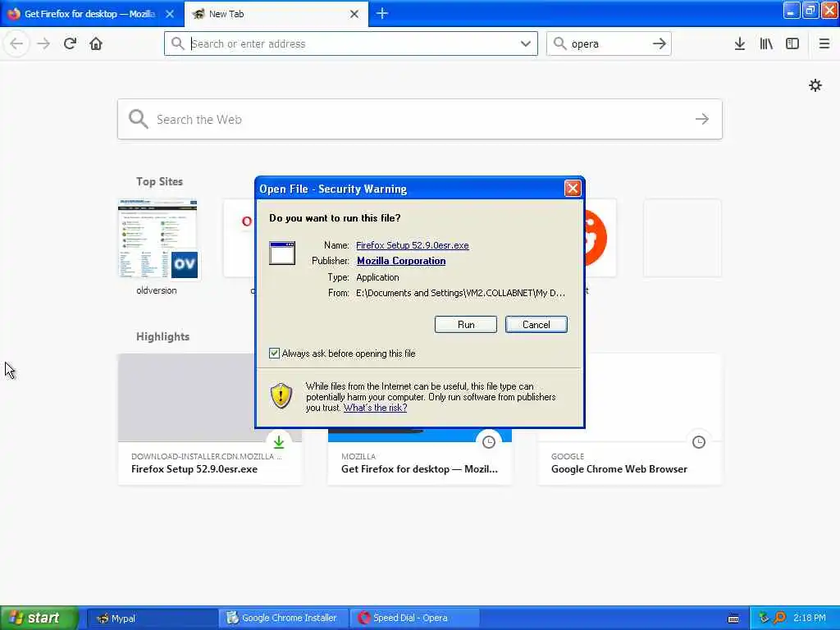Click the Highlights heading
Screen dimensions: 840x630
click(x=163, y=336)
